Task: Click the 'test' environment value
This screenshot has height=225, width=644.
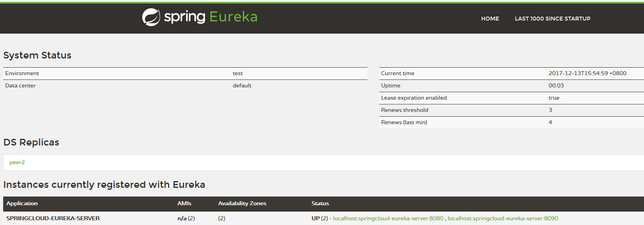Action: tap(237, 73)
